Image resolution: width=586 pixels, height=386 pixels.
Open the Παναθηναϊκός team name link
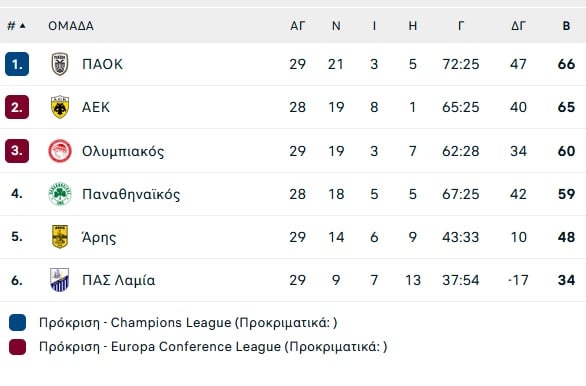[x=131, y=194]
